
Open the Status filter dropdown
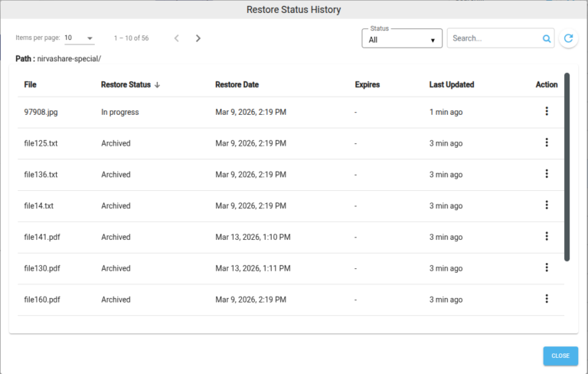[x=402, y=39]
